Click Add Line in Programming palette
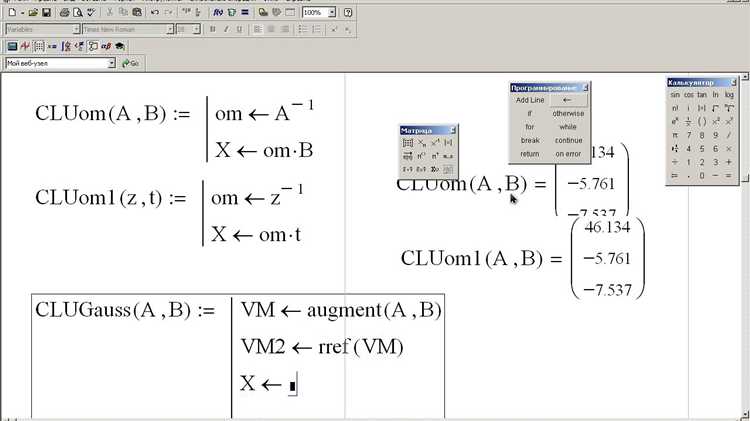This screenshot has height=421, width=750. pos(529,100)
